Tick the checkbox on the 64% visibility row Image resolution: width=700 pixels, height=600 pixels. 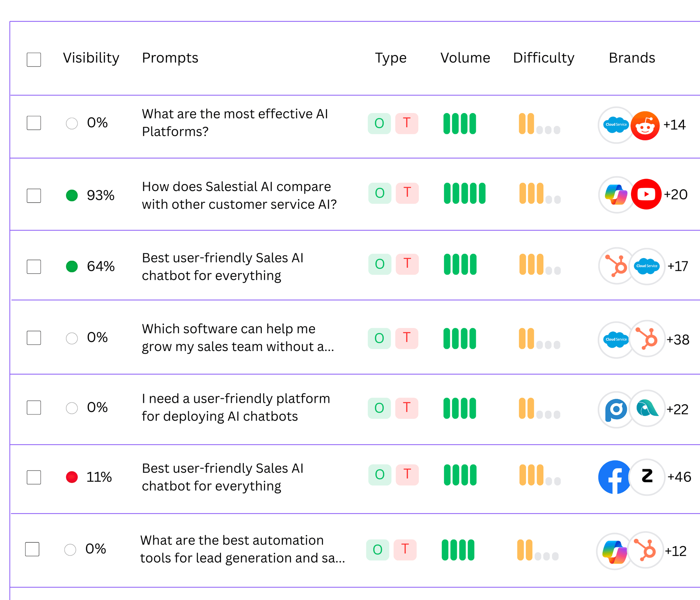pyautogui.click(x=34, y=267)
